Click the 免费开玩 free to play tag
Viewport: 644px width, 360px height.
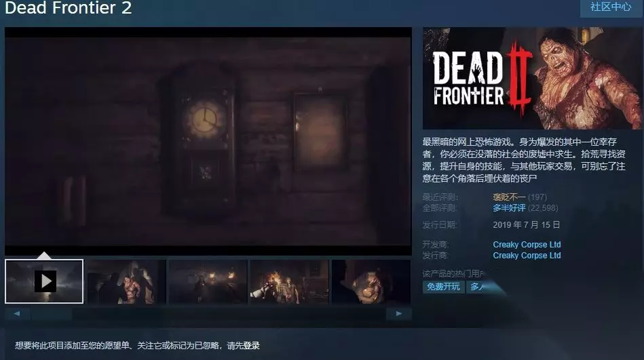444,287
